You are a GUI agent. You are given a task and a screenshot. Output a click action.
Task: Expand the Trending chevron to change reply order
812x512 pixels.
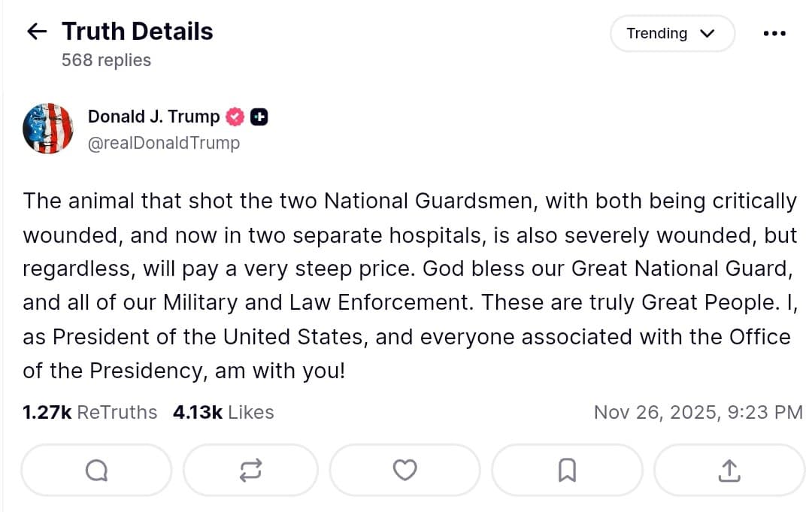coord(705,34)
